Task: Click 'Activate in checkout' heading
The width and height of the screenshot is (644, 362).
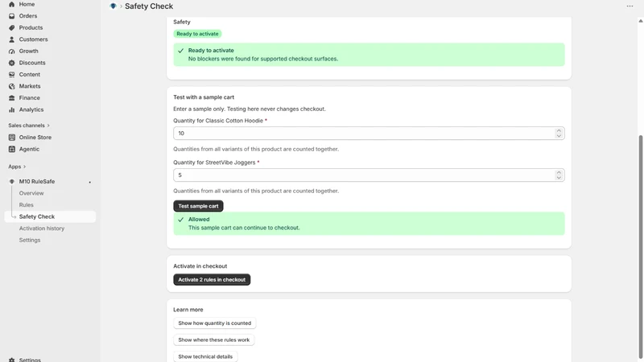Action: point(200,266)
